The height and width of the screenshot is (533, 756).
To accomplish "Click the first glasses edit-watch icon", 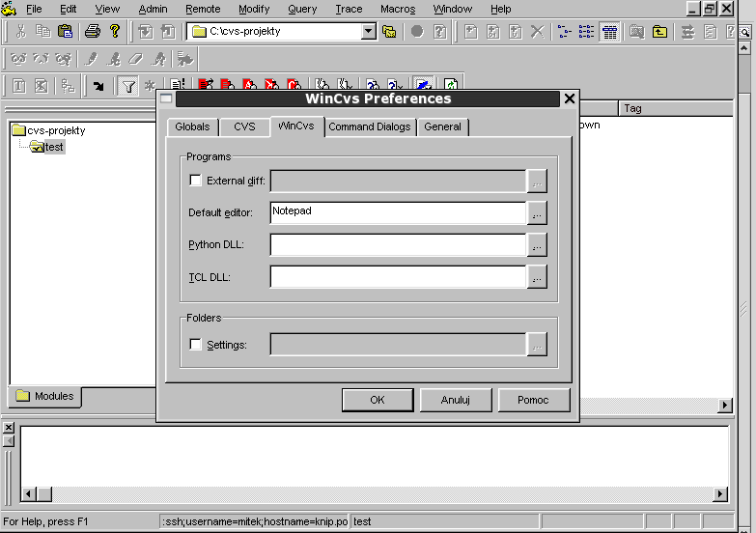I will pyautogui.click(x=18, y=59).
